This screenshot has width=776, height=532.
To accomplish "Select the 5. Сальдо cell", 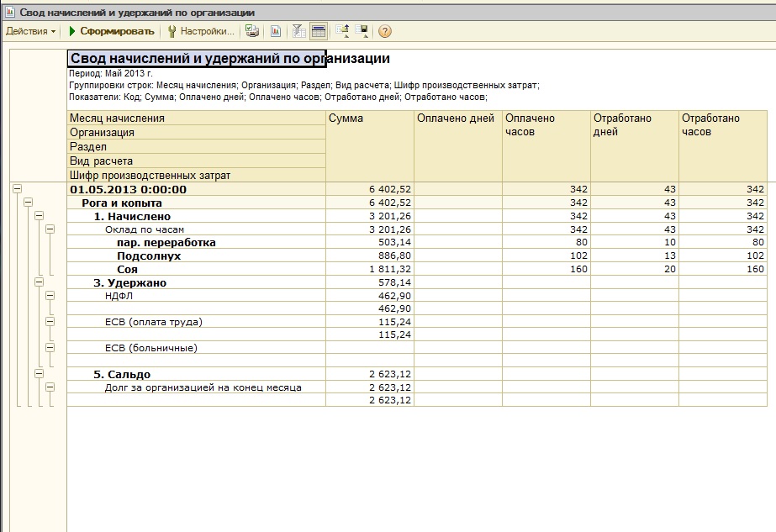I will [x=197, y=374].
